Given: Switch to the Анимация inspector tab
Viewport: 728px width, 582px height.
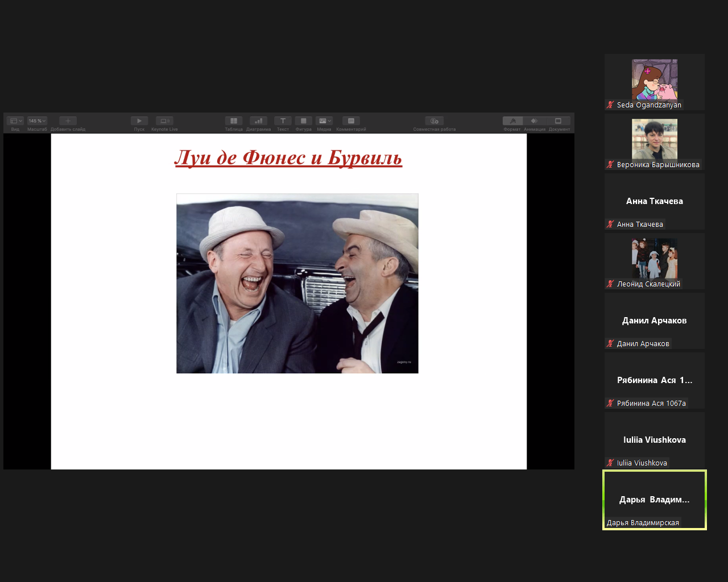Looking at the screenshot, I should tap(535, 121).
